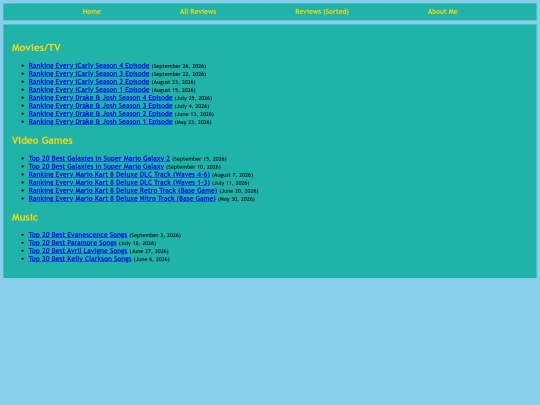This screenshot has width=540, height=405.
Task: Open Mario Kart 8 Deluxe Retro Track ranking
Action: point(123,190)
